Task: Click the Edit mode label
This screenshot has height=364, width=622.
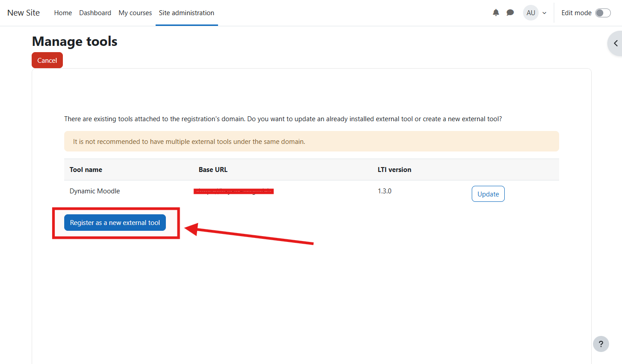Action: [x=577, y=13]
